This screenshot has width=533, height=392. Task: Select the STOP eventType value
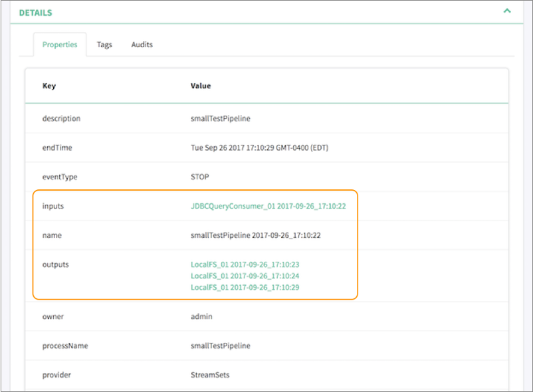pos(199,177)
